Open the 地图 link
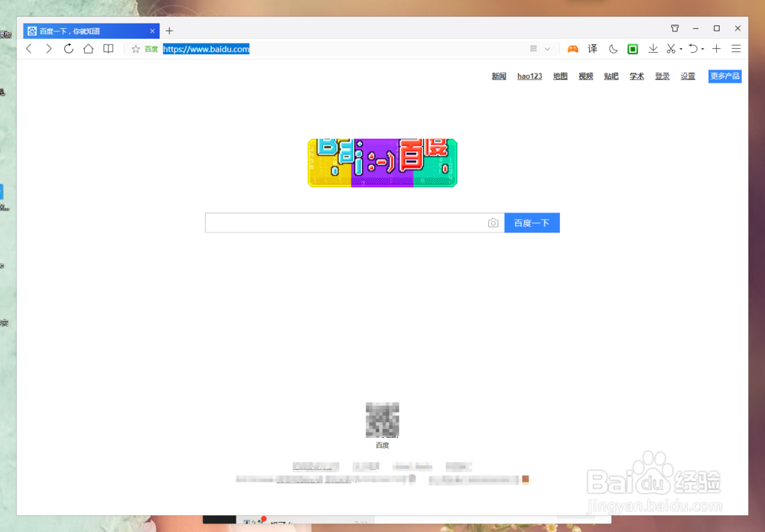This screenshot has width=765, height=532. (560, 76)
